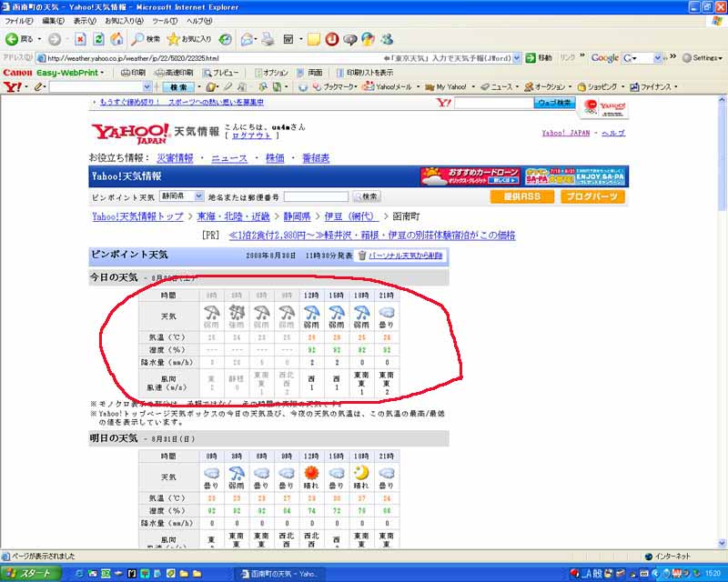Click the Edit page toolbar icon
728x582 pixels.
click(x=288, y=39)
